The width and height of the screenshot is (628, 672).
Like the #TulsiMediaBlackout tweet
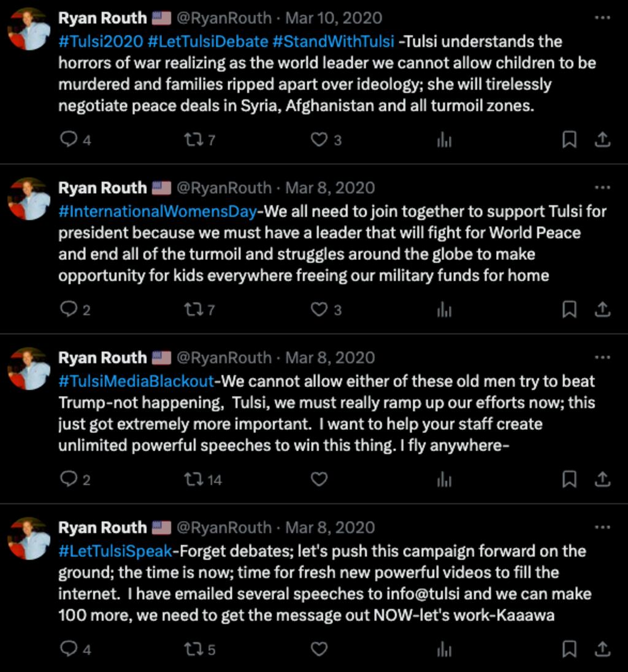click(319, 479)
